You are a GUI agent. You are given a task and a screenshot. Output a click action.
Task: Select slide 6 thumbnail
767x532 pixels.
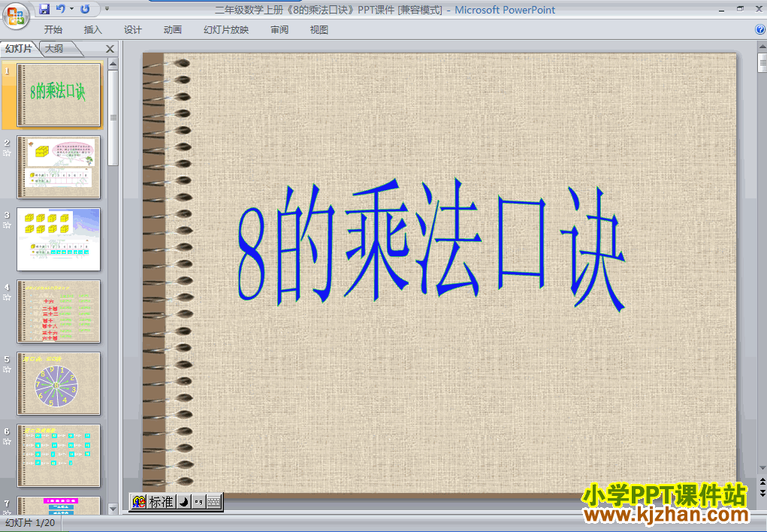pos(59,455)
